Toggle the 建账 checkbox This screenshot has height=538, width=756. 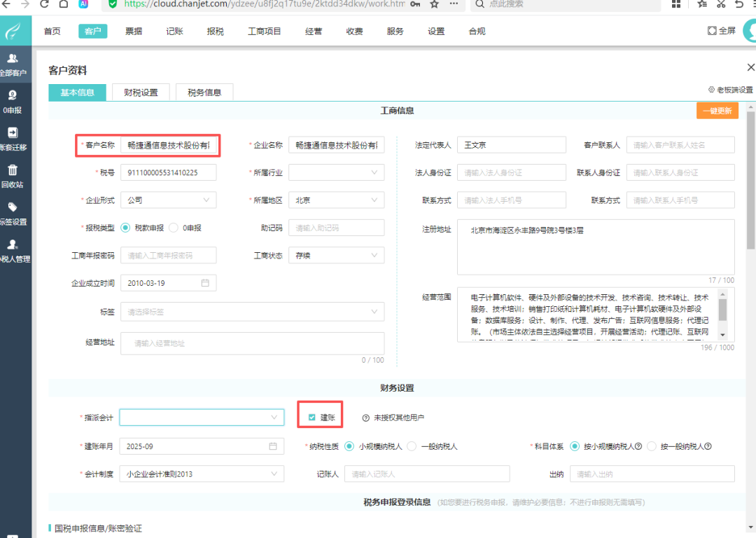click(x=312, y=418)
